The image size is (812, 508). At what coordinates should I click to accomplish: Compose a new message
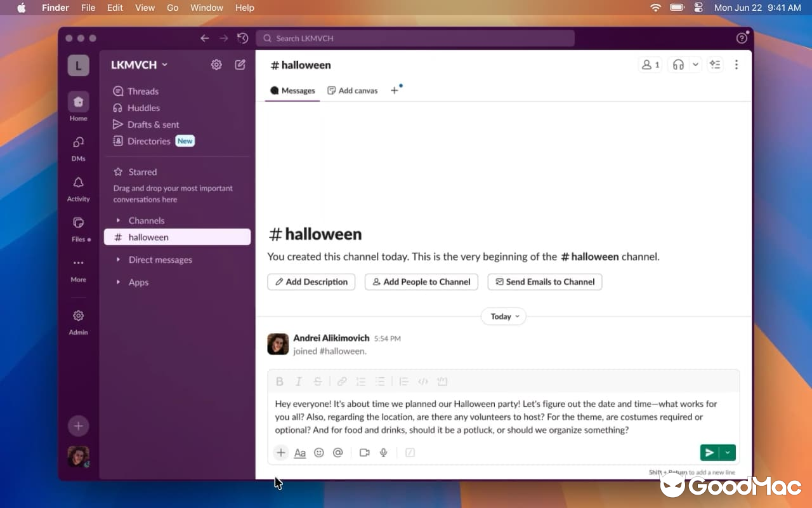240,65
